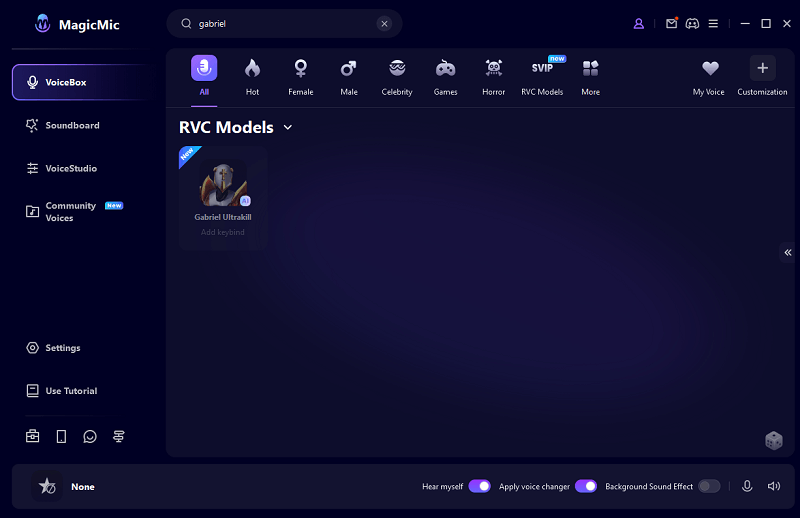
Task: Mute the microphone icon
Action: pos(747,486)
